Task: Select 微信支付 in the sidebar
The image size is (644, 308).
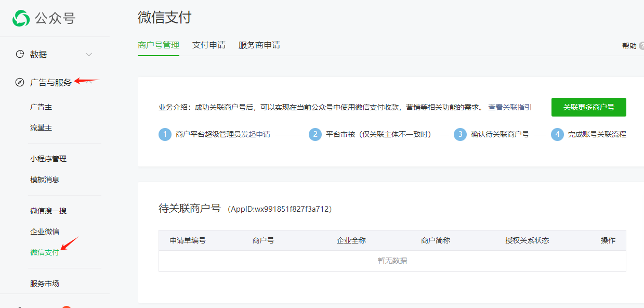Action: tap(45, 252)
